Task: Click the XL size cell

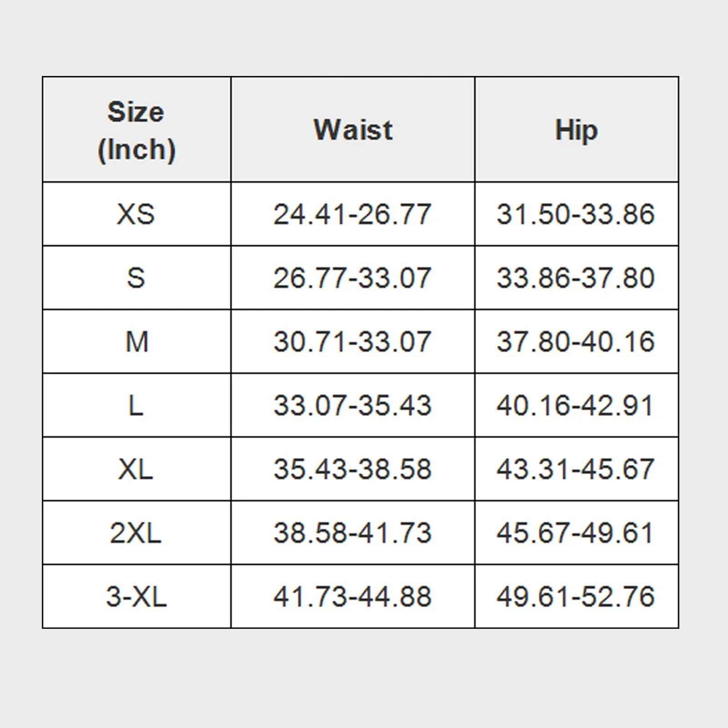Action: [x=136, y=469]
